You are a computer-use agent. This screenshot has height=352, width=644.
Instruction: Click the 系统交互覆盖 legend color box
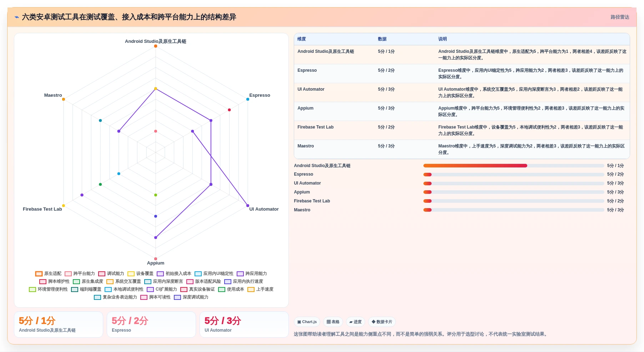pyautogui.click(x=110, y=282)
